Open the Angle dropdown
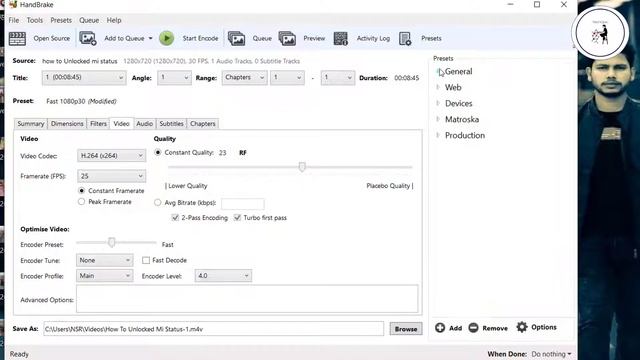 (174, 78)
